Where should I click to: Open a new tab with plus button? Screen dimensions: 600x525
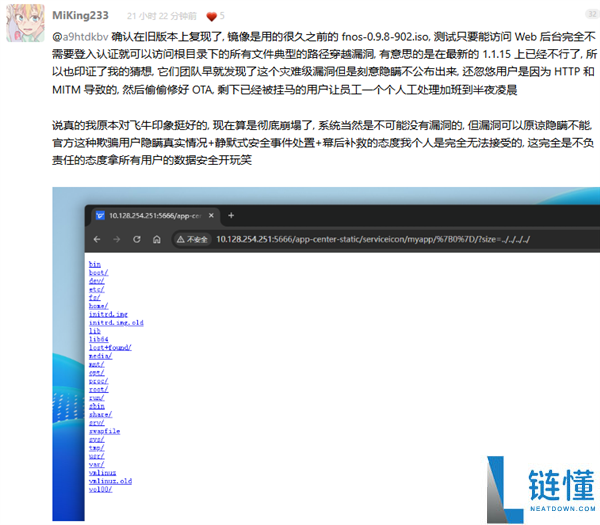(231, 215)
